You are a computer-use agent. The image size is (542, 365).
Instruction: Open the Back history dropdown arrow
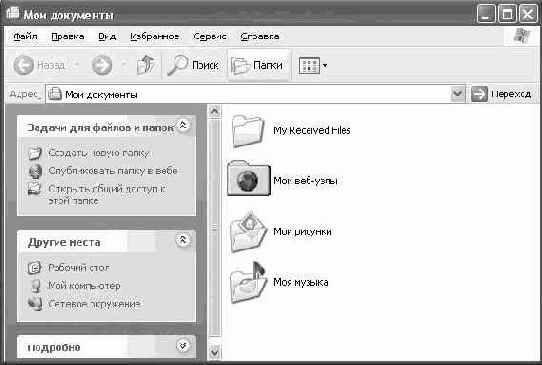[77, 65]
